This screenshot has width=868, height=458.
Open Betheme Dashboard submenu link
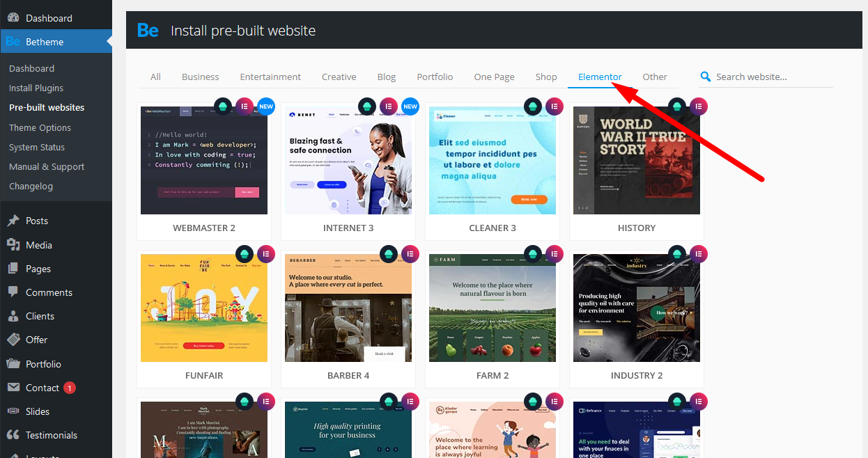[x=32, y=68]
